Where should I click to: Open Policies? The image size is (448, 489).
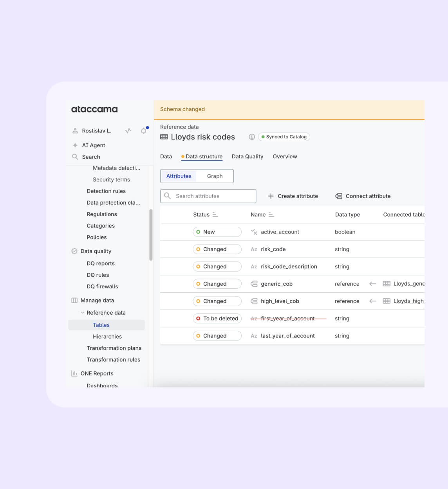pyautogui.click(x=97, y=237)
